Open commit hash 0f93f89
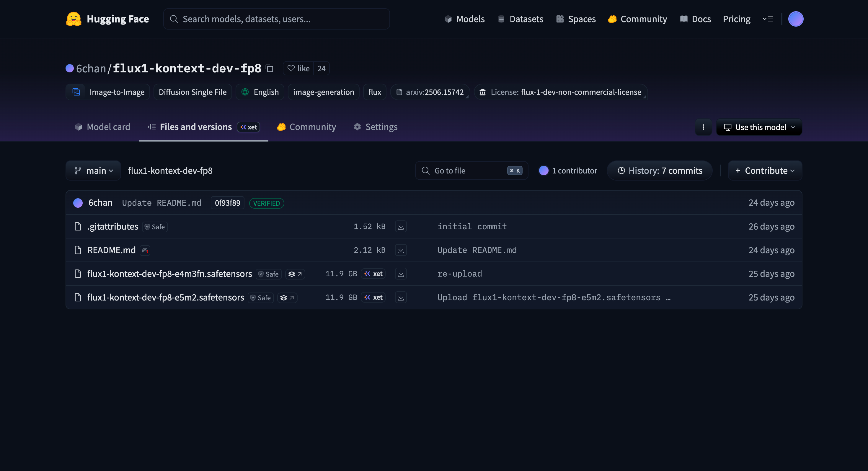This screenshot has height=471, width=868. [x=227, y=203]
